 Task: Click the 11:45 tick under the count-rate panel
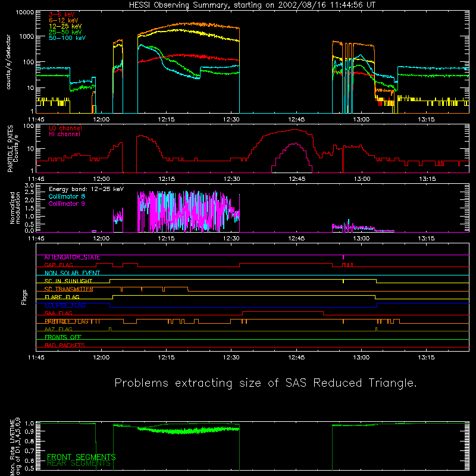tap(36, 120)
